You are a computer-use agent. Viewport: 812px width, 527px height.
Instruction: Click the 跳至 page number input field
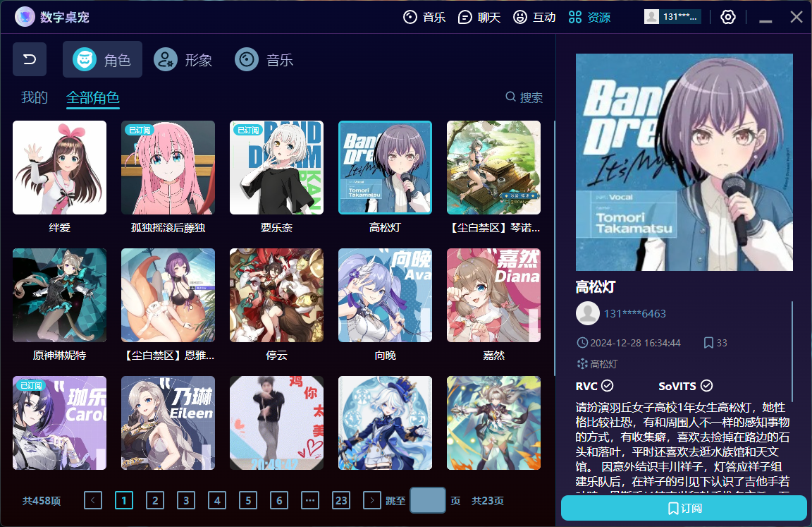[x=428, y=500]
